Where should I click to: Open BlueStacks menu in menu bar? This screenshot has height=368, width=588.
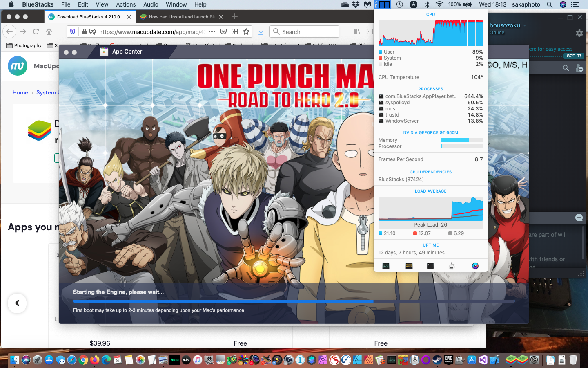coord(38,4)
